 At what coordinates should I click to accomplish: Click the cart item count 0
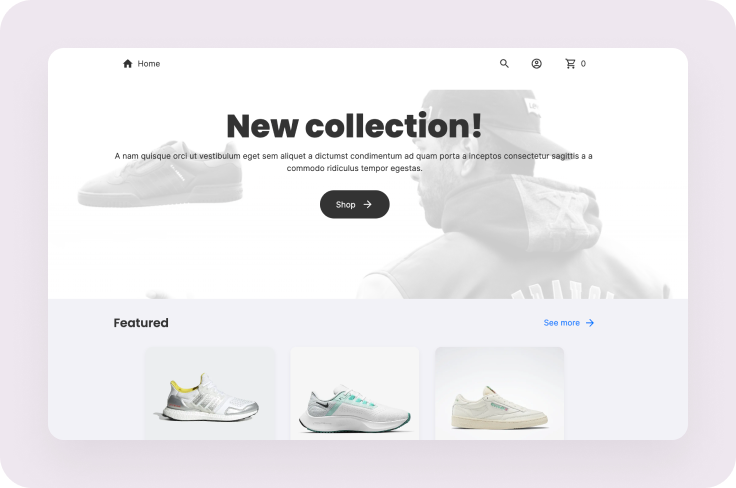click(583, 63)
